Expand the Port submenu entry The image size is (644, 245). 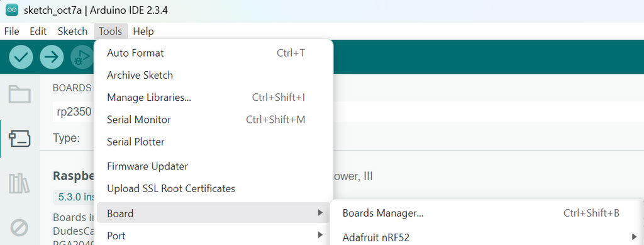click(214, 236)
